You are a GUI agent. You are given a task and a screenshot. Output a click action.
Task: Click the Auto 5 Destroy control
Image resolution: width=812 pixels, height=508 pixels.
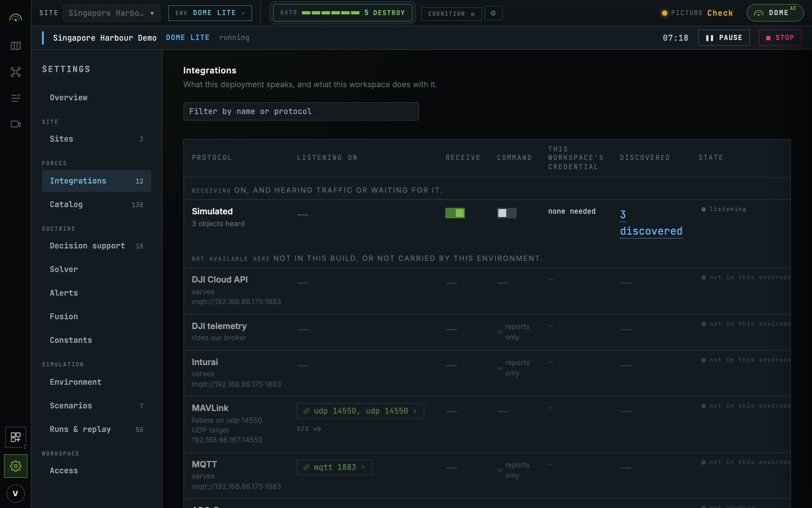(x=342, y=13)
